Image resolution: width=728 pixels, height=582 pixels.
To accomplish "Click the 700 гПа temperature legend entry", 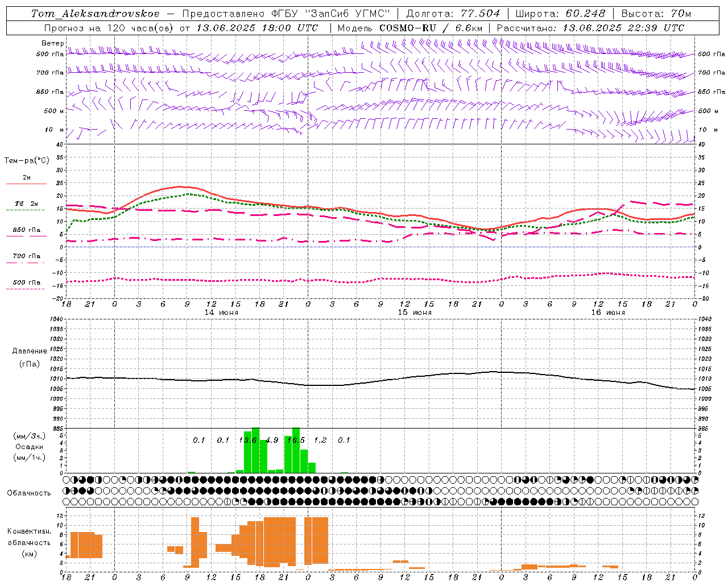I will [27, 256].
